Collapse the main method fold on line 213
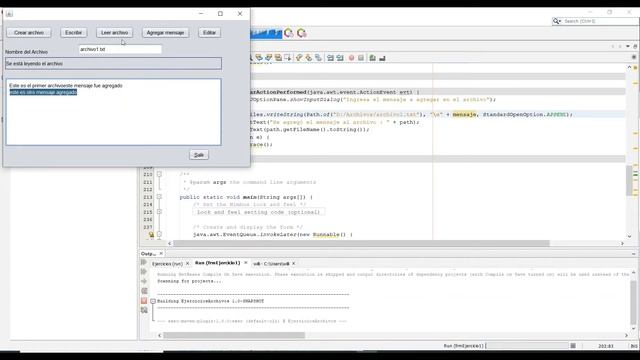 159,197
